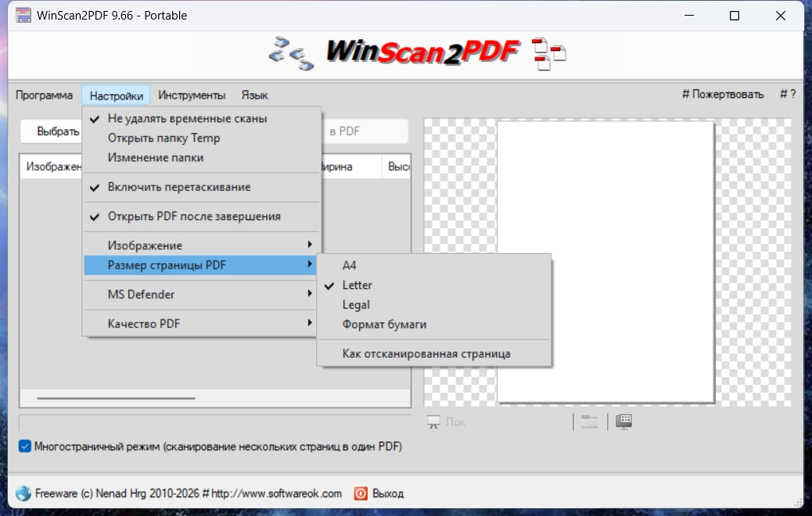Open the www.softwareok.com link
812x516 pixels.
pyautogui.click(x=276, y=493)
